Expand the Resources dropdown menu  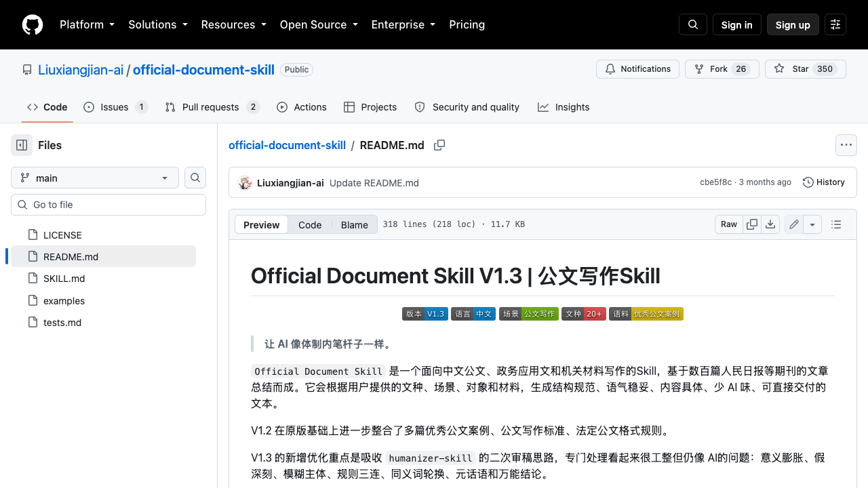(x=233, y=24)
